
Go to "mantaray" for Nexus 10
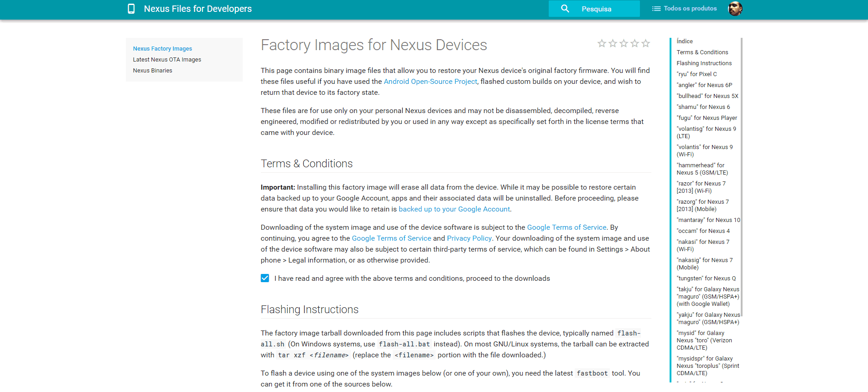pos(708,220)
